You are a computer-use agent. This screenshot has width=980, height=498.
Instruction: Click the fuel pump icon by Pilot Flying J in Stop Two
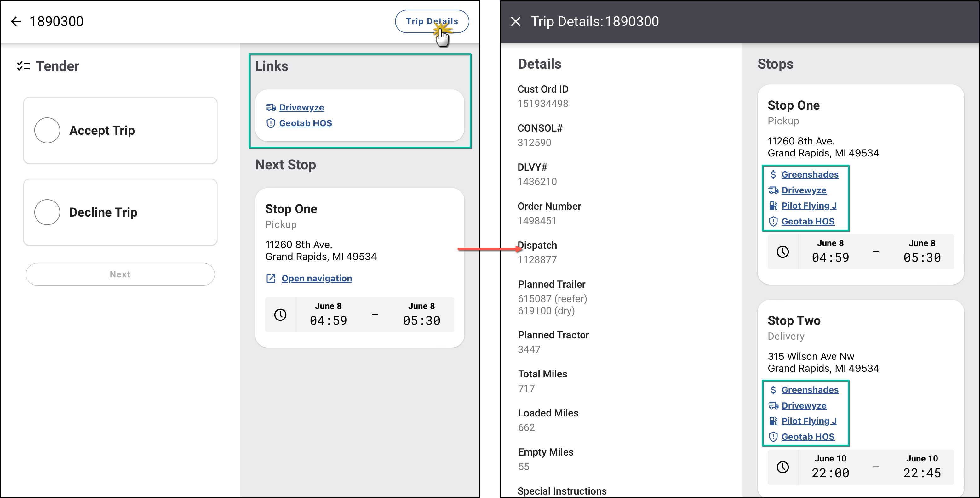[773, 421]
